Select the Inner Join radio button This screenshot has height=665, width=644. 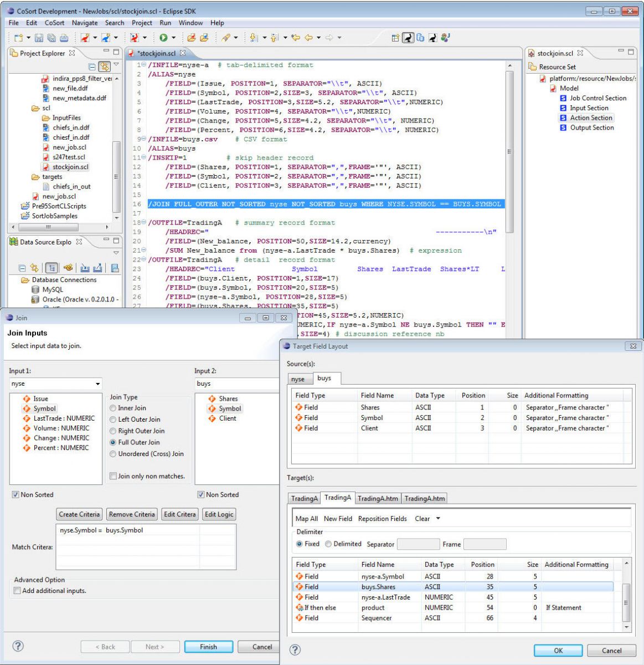click(x=113, y=408)
